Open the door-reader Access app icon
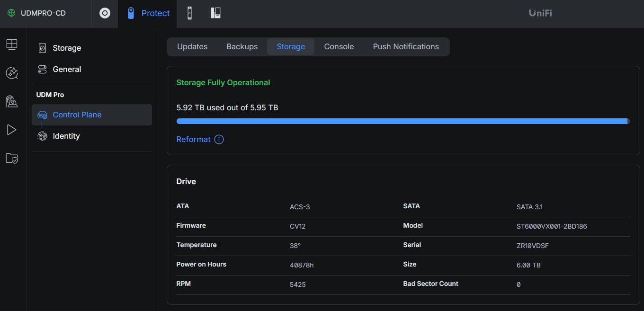The height and width of the screenshot is (311, 644). [189, 13]
